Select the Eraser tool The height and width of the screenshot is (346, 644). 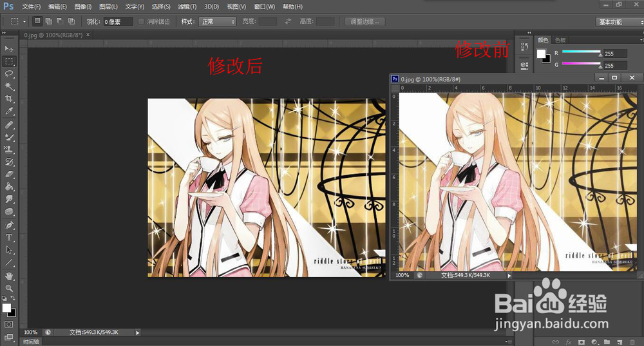coord(9,174)
